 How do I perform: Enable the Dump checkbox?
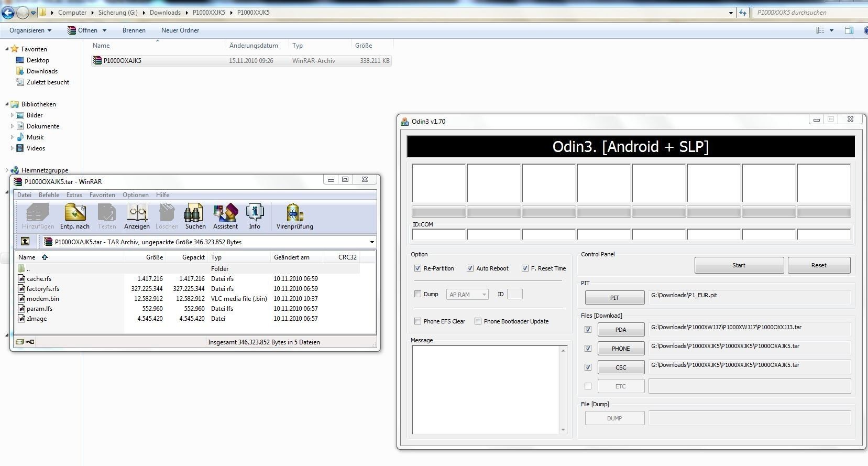(417, 294)
